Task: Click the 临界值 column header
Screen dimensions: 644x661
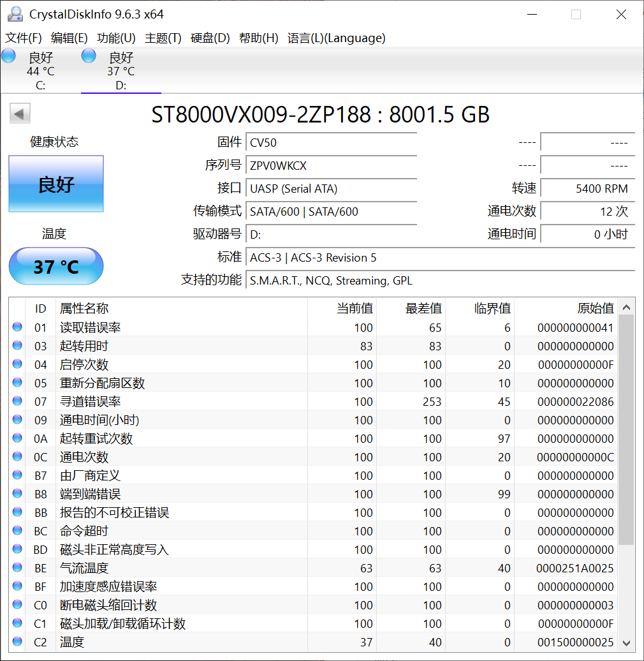Action: (480, 308)
